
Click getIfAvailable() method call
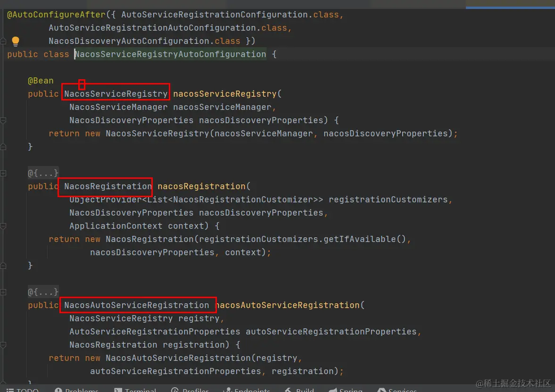tap(364, 239)
